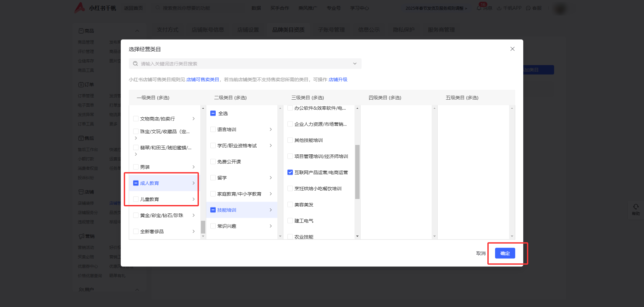Click 返回首页 in the top bar

pos(133,8)
